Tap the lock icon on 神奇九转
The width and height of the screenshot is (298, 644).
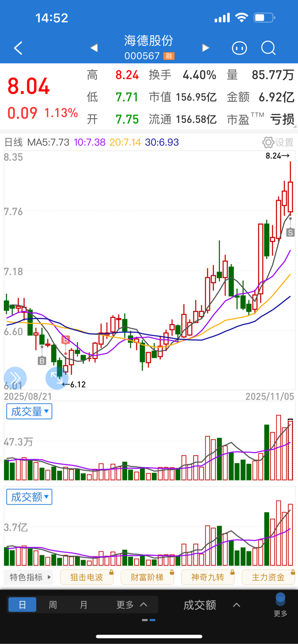(232, 572)
